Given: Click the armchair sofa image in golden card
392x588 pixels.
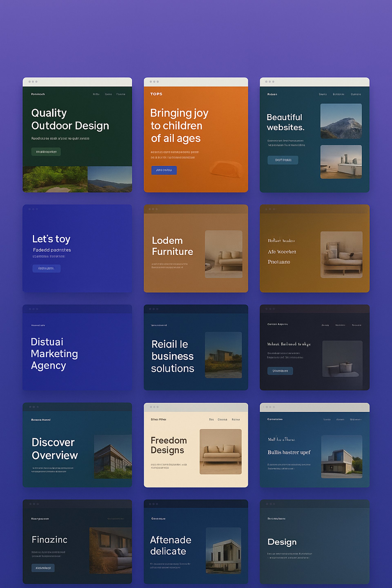Looking at the screenshot, I should (x=341, y=255).
